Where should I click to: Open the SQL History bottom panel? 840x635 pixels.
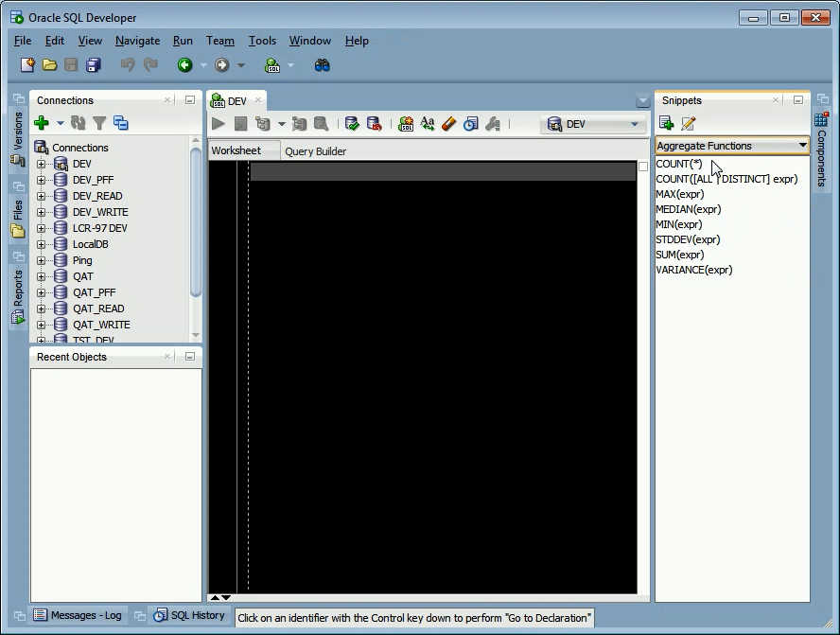[189, 615]
